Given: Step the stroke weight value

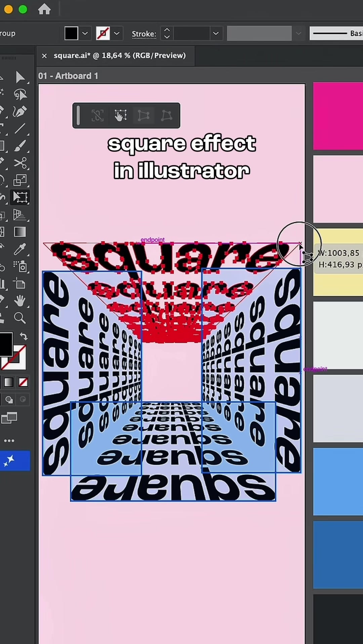Looking at the screenshot, I should [167, 34].
